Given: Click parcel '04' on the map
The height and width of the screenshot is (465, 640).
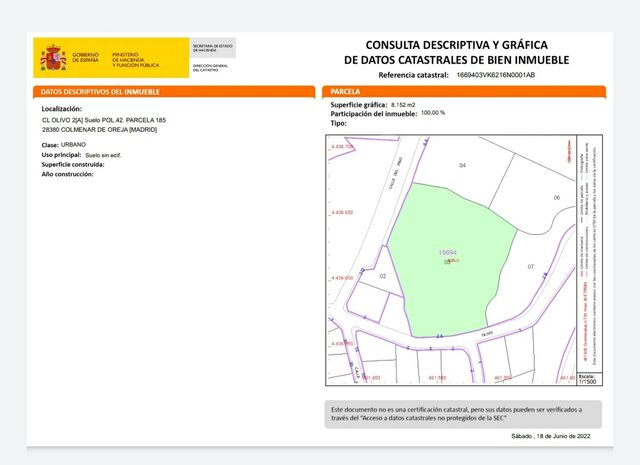Looking at the screenshot, I should tap(462, 165).
